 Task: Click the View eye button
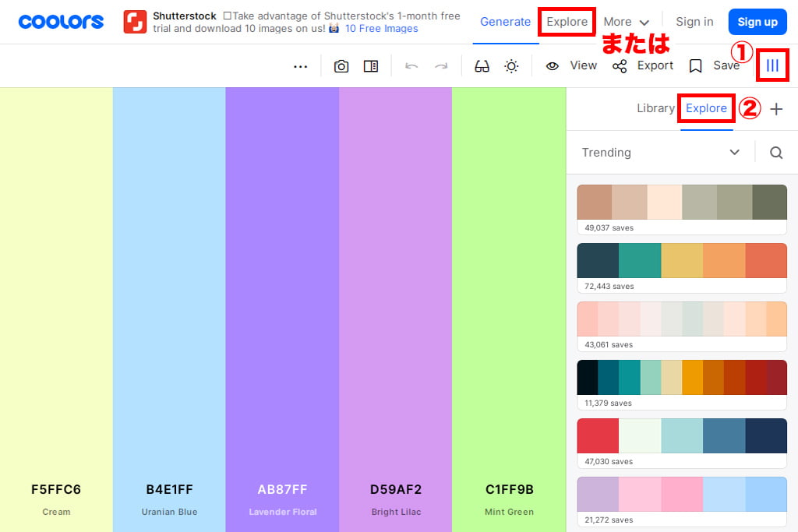coord(571,65)
